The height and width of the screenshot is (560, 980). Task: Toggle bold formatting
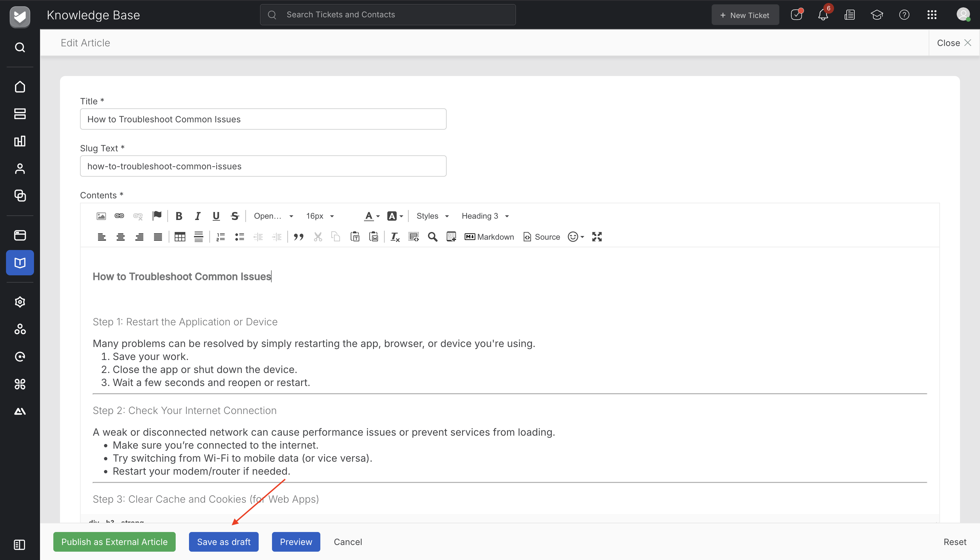coord(179,216)
